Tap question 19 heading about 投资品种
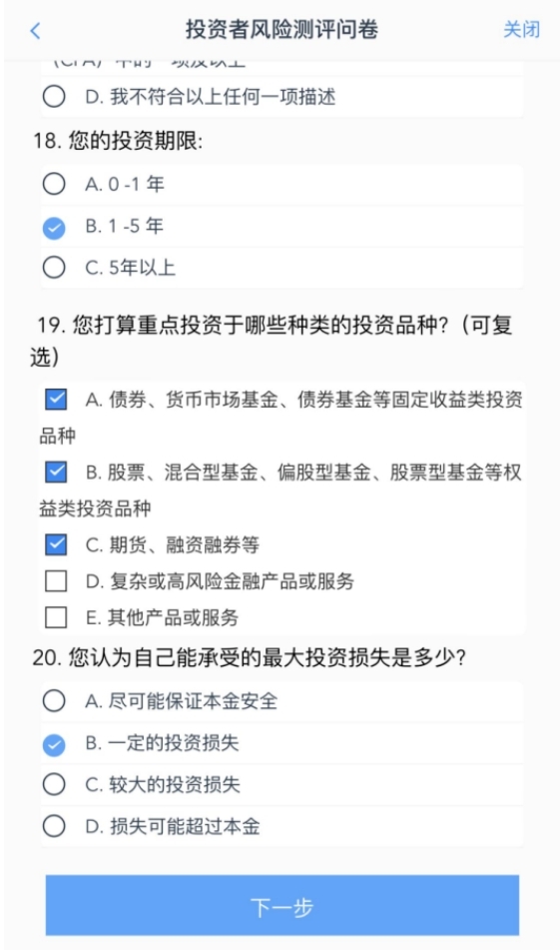 click(x=274, y=341)
